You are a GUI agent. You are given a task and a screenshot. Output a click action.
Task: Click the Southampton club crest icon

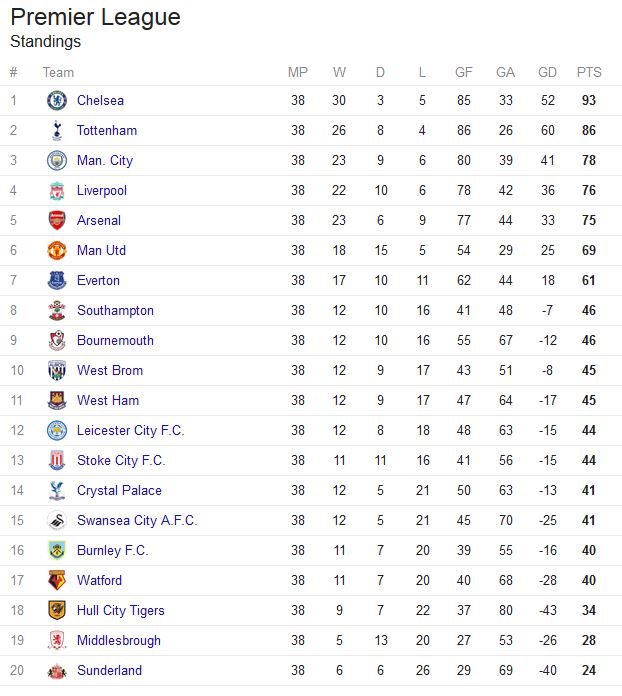(x=57, y=310)
